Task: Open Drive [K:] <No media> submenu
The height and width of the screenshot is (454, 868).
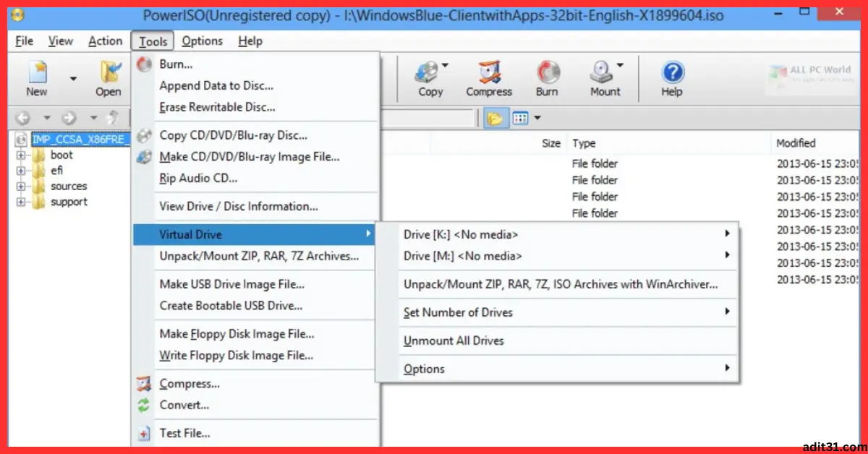Action: (x=557, y=234)
